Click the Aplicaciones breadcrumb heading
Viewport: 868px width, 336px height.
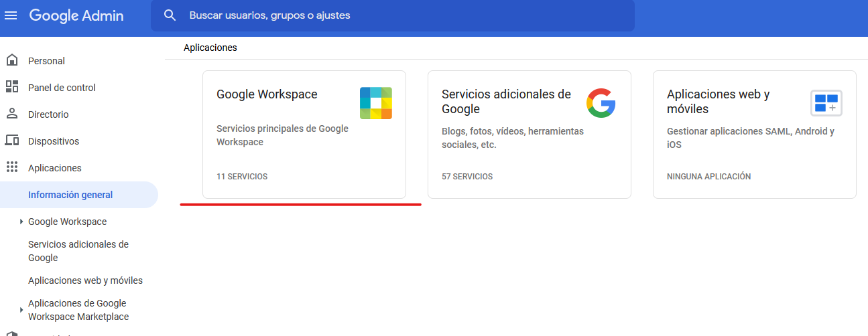(x=210, y=48)
